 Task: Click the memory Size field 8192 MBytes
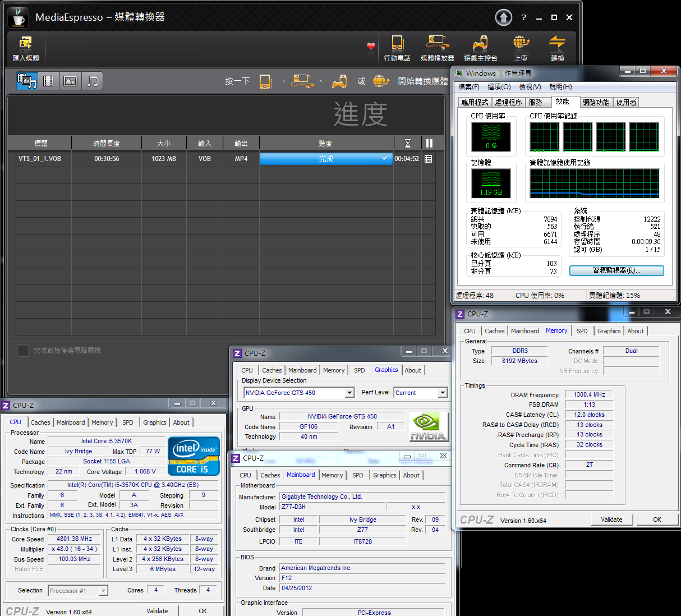(x=520, y=361)
